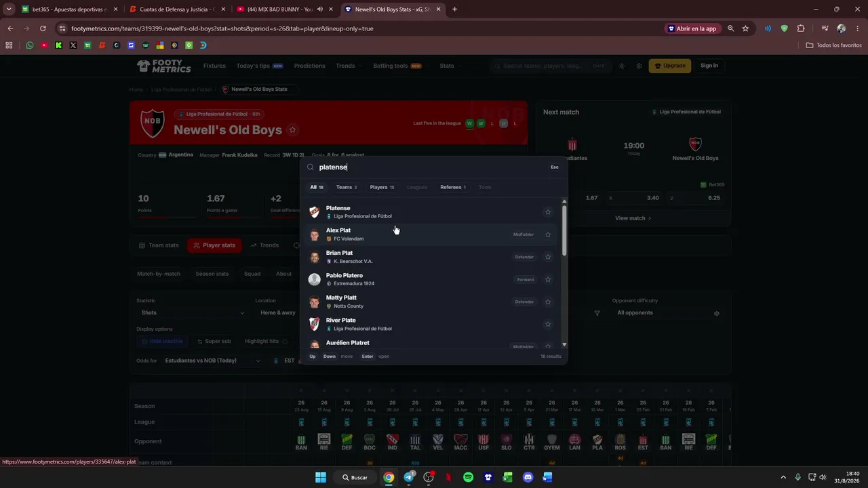
Task: Filter search results to Players
Action: (382, 187)
